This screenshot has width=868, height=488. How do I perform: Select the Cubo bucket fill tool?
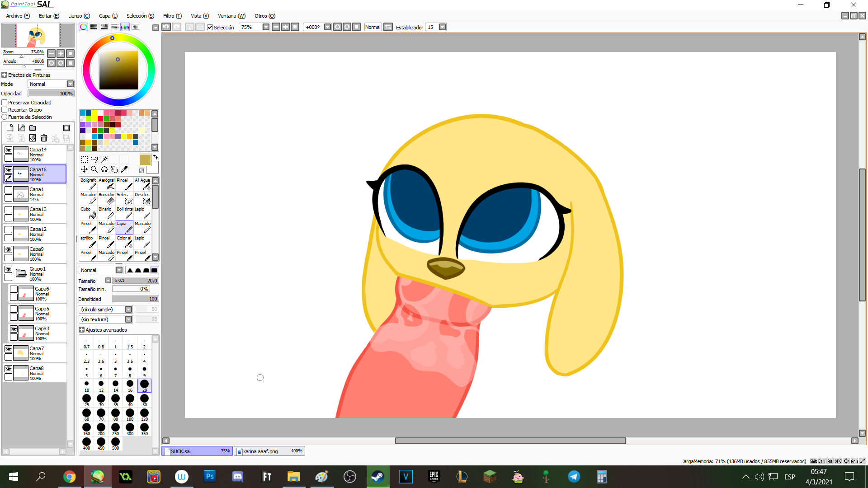pos(88,212)
